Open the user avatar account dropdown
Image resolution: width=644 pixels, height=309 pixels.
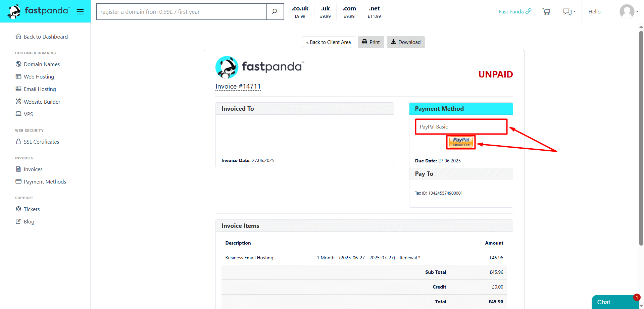click(x=629, y=12)
